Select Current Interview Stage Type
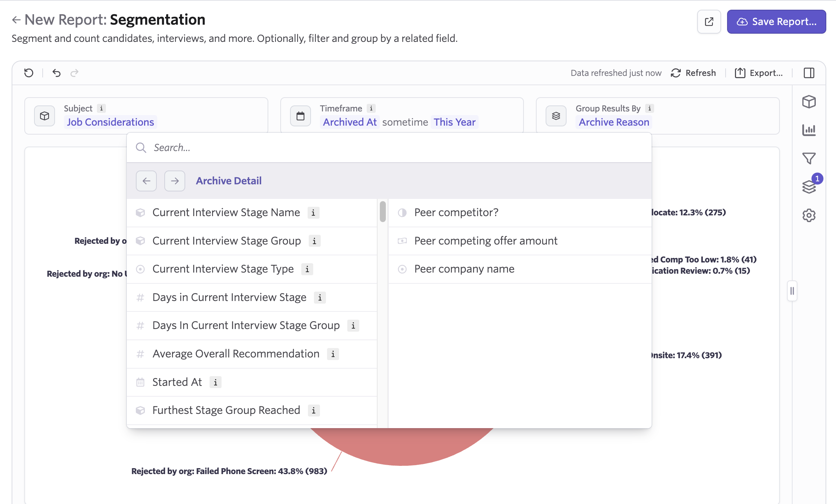 252,269
